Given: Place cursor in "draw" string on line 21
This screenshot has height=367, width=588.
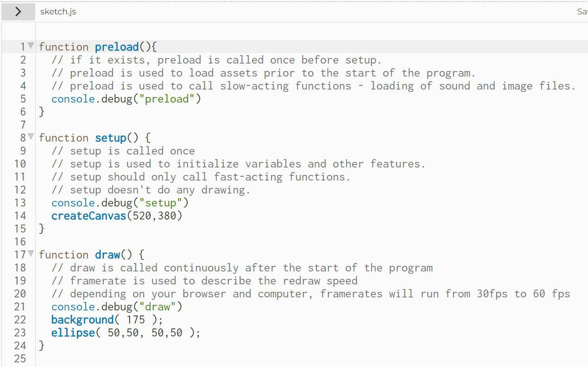Looking at the screenshot, I should (x=158, y=307).
